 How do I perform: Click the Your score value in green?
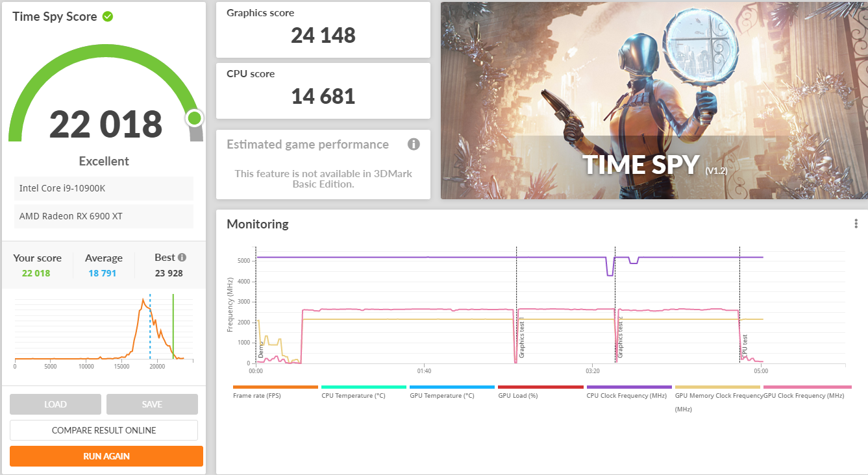(36, 273)
